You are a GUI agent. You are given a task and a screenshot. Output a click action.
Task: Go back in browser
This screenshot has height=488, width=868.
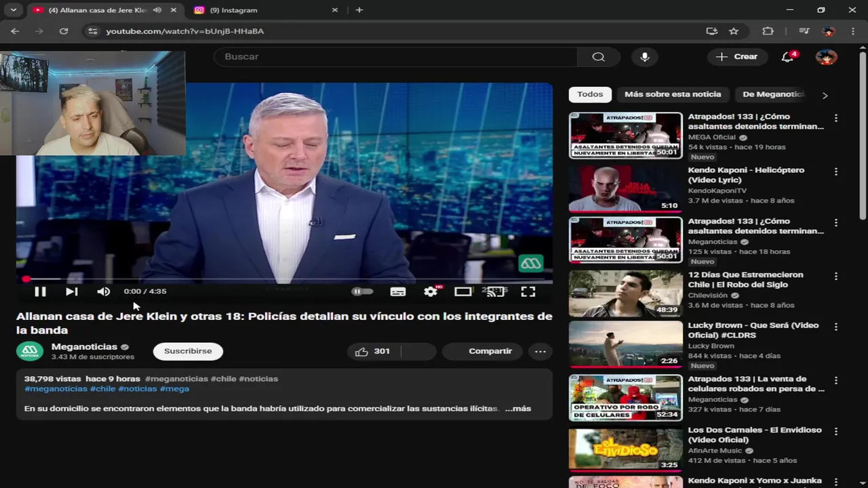[15, 31]
